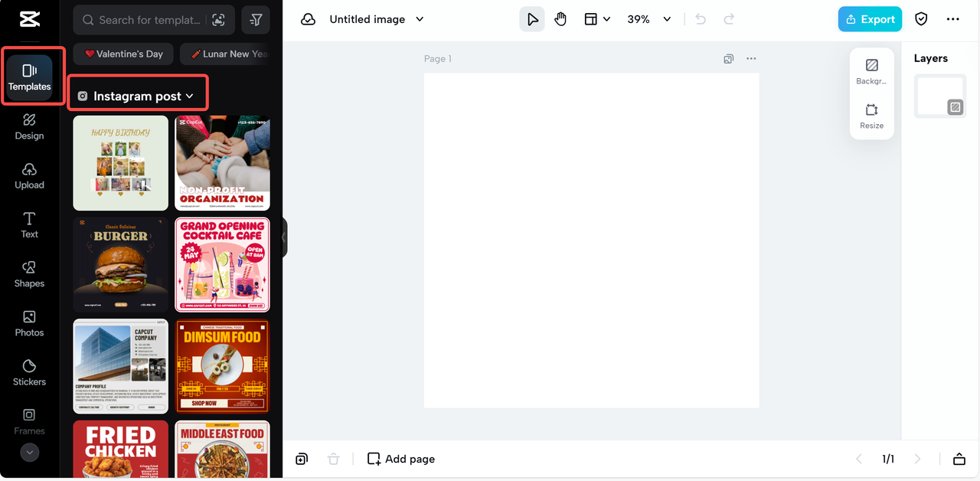Choose the Grand Opening Cocktail Cafe template

click(222, 264)
